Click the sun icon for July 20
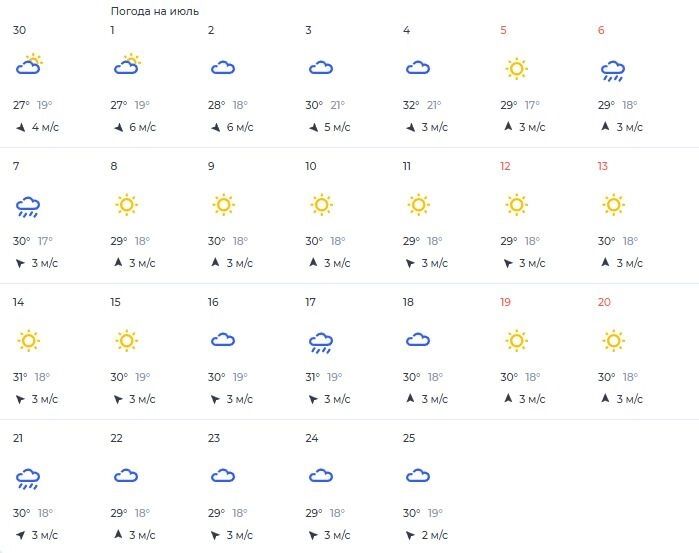Screen dimensions: 699x553 pyautogui.click(x=613, y=341)
